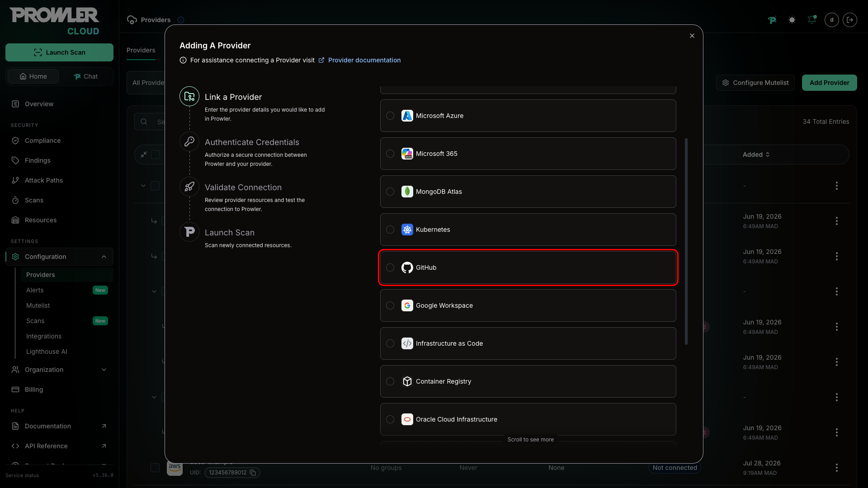Click the Kubernetes wheel icon
Screen dimensions: 868x488
point(407,230)
